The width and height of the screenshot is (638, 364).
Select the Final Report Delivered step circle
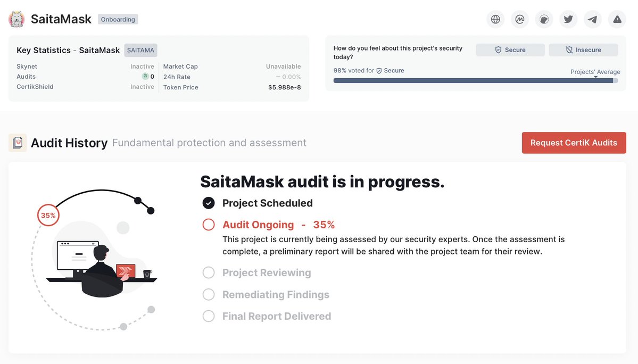click(209, 316)
